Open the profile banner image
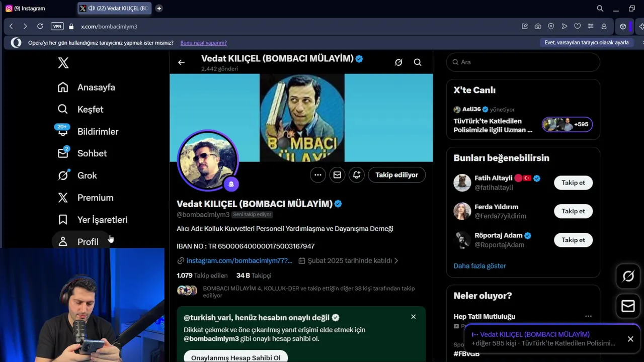The height and width of the screenshot is (362, 644). 301,118
